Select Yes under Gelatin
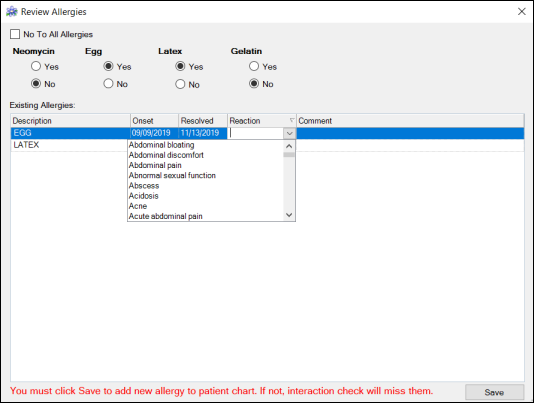 coord(254,66)
